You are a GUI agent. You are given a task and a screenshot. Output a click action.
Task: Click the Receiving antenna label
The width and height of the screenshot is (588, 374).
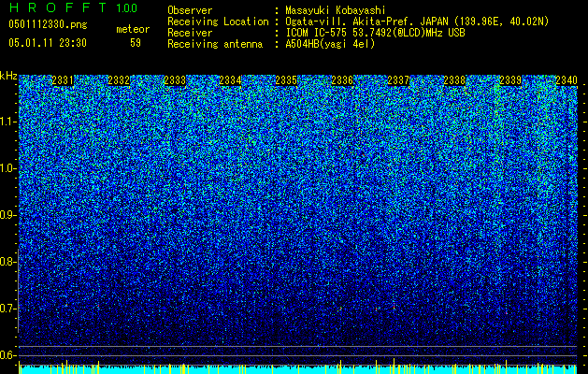(215, 44)
